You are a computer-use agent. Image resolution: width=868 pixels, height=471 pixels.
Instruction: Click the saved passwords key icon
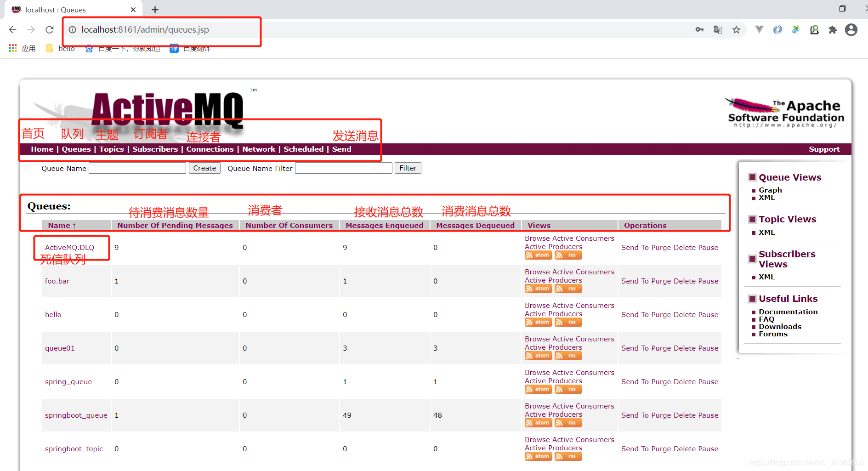[699, 30]
